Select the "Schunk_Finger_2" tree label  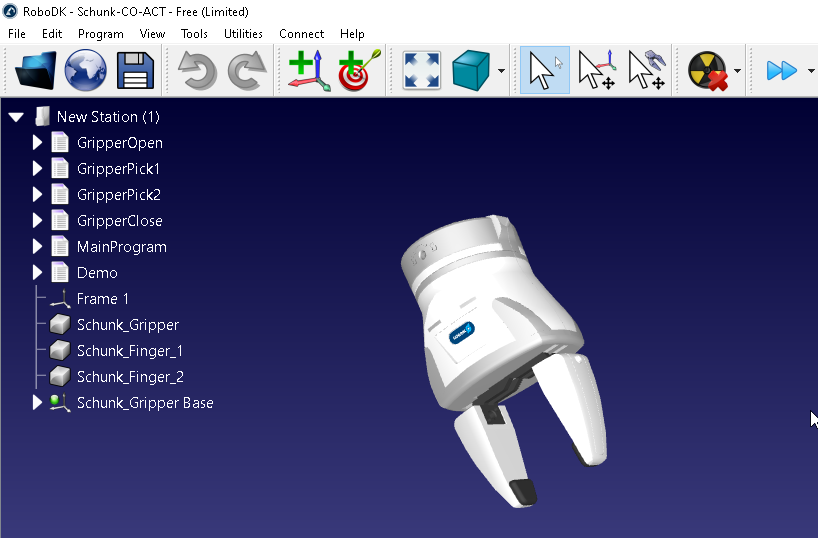130,377
